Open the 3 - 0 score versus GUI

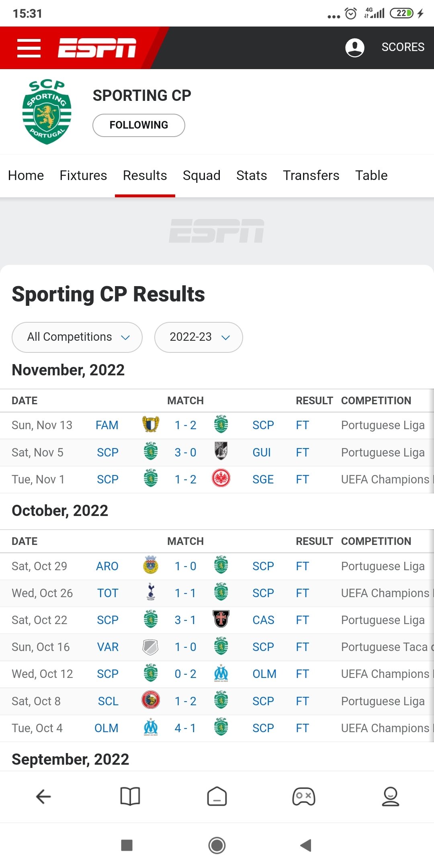pyautogui.click(x=185, y=452)
